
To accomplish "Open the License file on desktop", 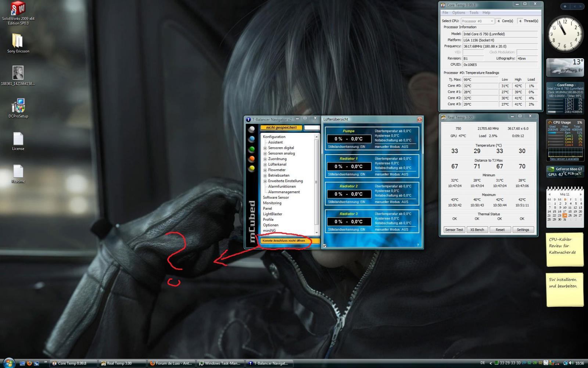I will point(18,141).
